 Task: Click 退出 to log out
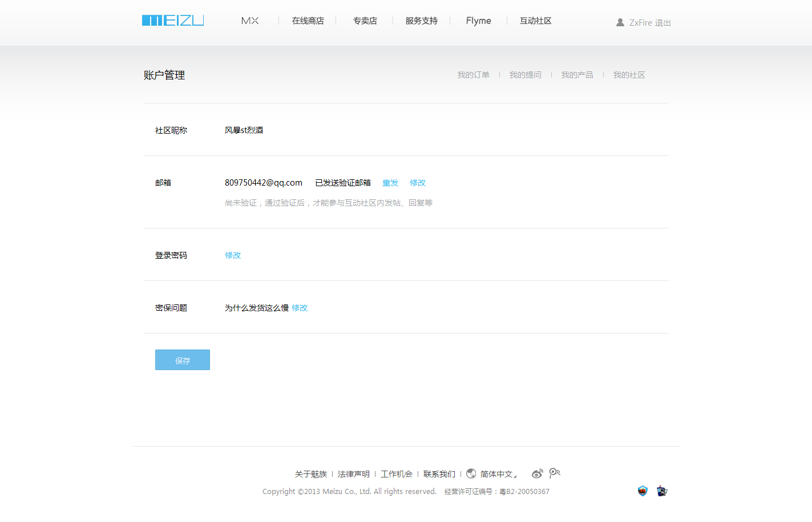664,22
